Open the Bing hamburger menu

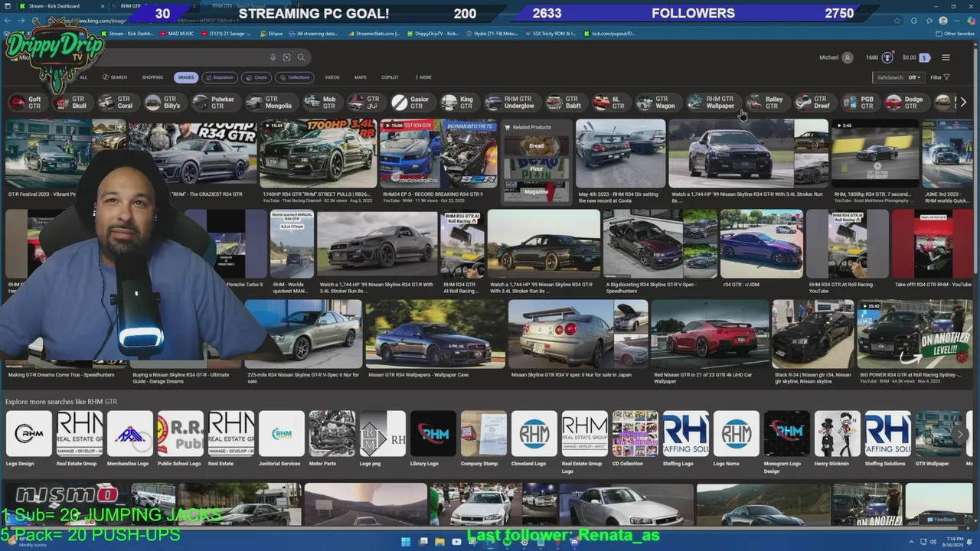pos(946,57)
